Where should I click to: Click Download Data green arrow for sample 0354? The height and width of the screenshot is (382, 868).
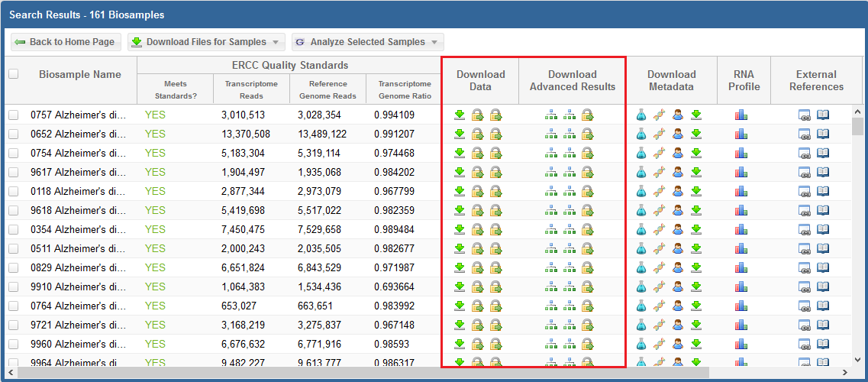[460, 229]
